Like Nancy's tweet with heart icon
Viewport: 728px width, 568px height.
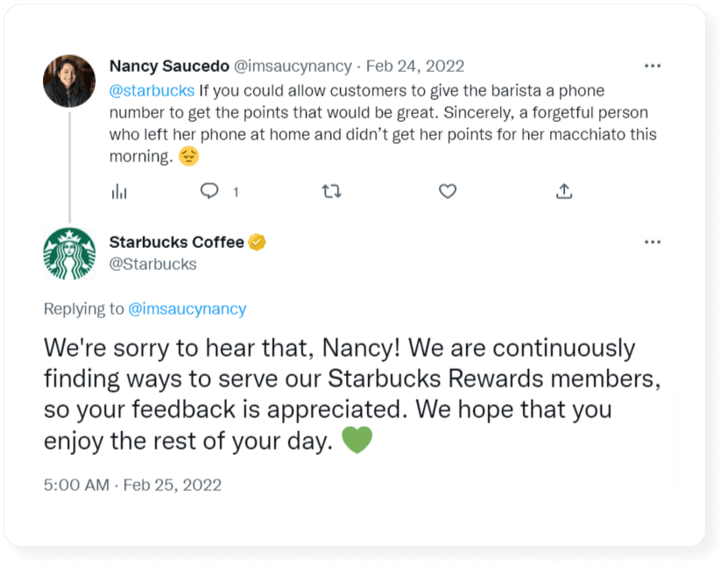[448, 191]
